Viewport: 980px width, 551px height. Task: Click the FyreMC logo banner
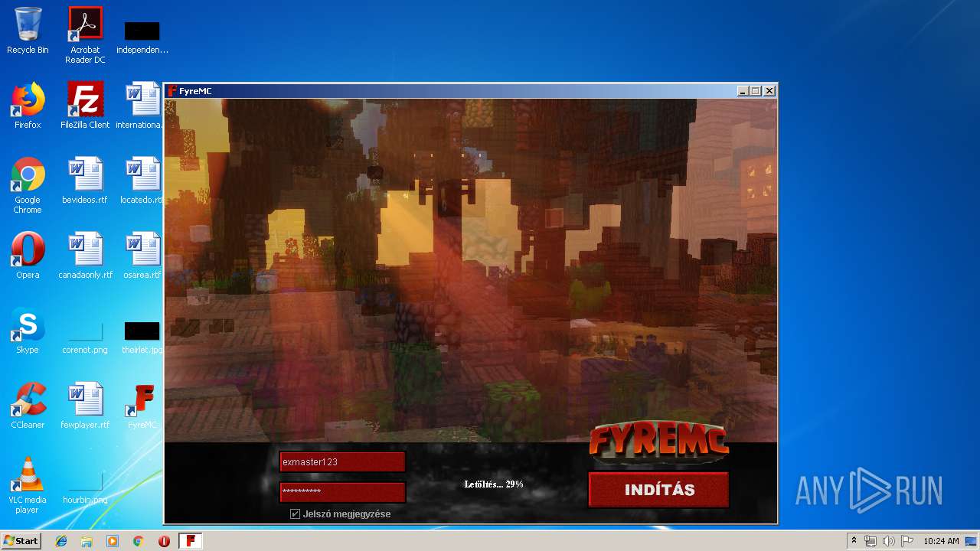659,442
